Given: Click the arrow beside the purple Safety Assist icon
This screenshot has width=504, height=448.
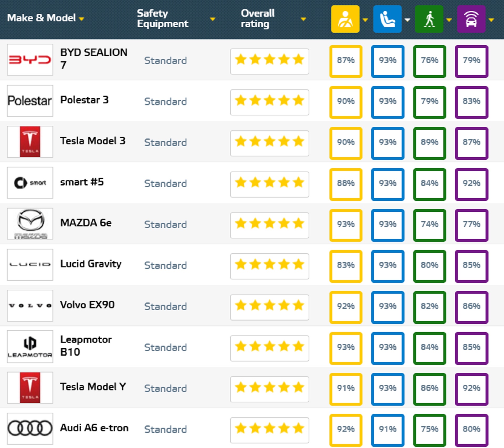Looking at the screenshot, I should pyautogui.click(x=491, y=20).
